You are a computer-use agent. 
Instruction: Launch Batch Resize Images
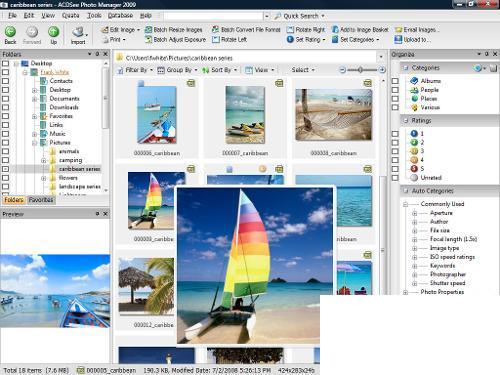pyautogui.click(x=174, y=30)
